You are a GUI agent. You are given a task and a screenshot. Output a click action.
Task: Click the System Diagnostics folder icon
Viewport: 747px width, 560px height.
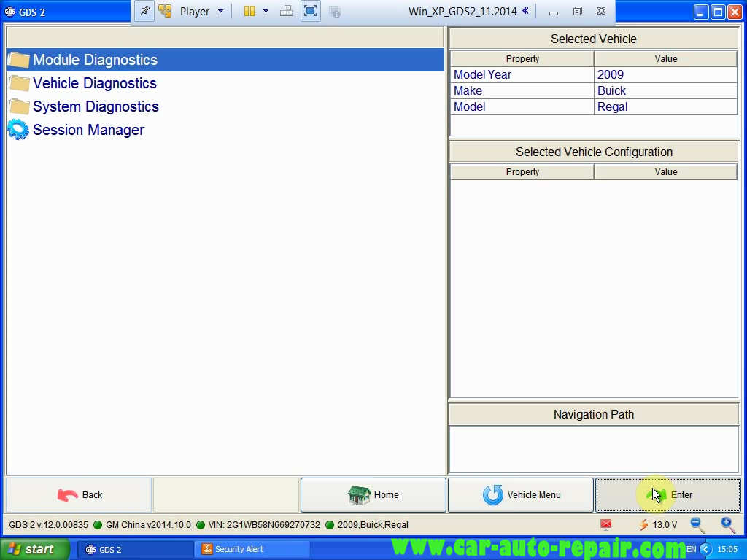18,106
